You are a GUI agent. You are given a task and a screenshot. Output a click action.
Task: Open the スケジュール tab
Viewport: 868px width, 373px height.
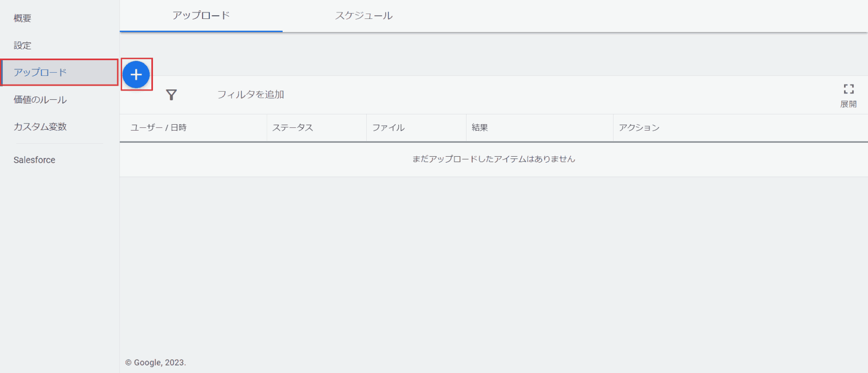tap(363, 16)
